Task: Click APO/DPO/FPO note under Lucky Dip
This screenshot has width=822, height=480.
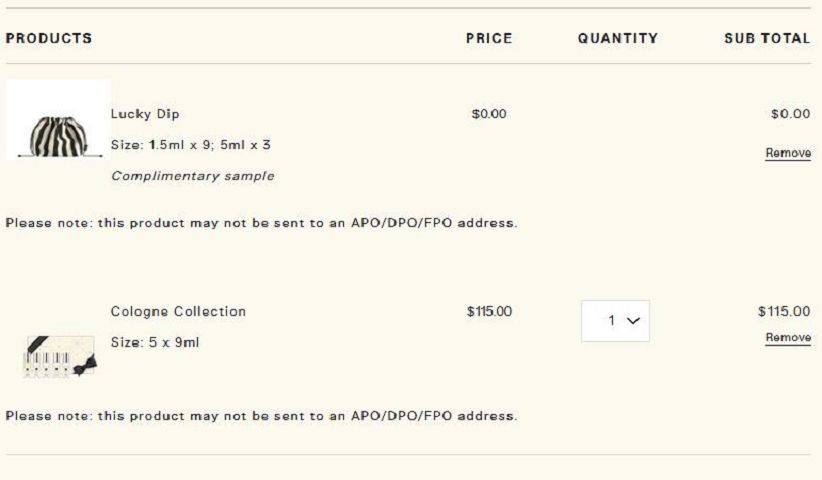Action: click(x=262, y=223)
